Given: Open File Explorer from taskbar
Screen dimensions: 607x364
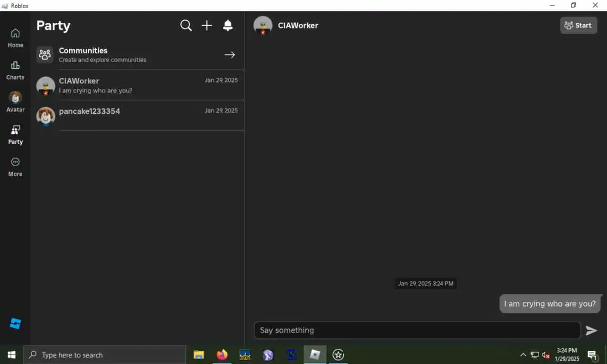Looking at the screenshot, I should click(199, 355).
